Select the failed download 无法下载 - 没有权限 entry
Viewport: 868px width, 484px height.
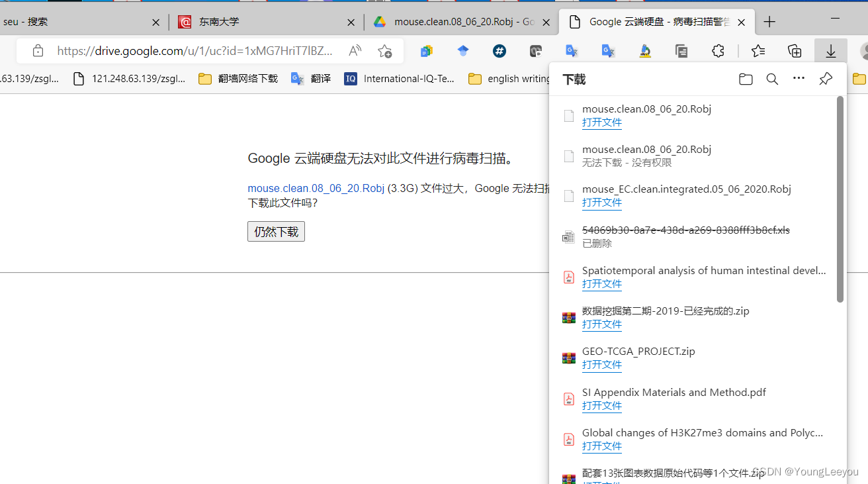point(693,156)
